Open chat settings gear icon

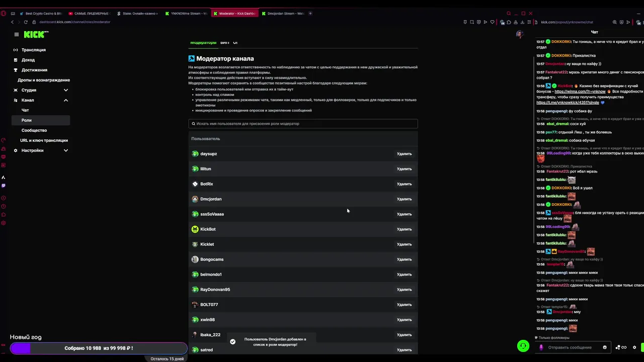(x=634, y=347)
